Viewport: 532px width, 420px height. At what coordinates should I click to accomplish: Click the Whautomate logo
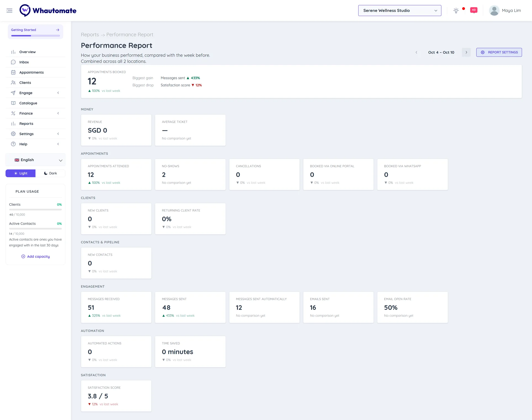click(x=48, y=11)
